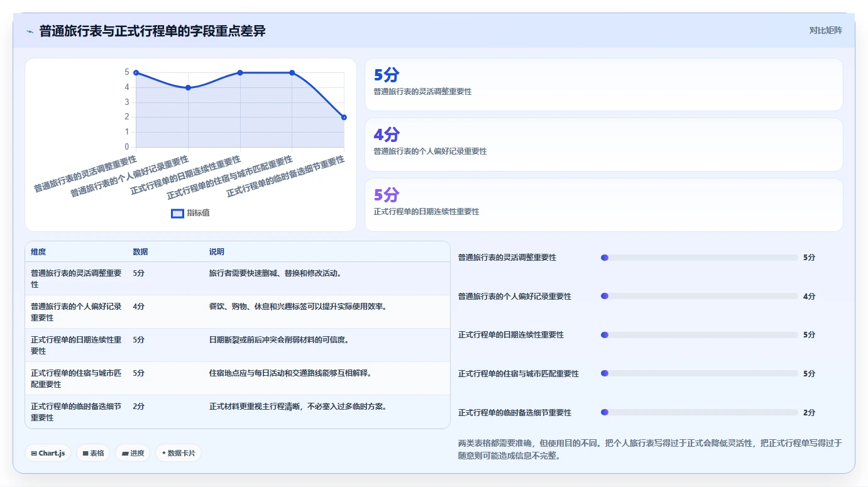868x487 pixels.
Task: Click the Chart.js chip icon
Action: [34, 453]
